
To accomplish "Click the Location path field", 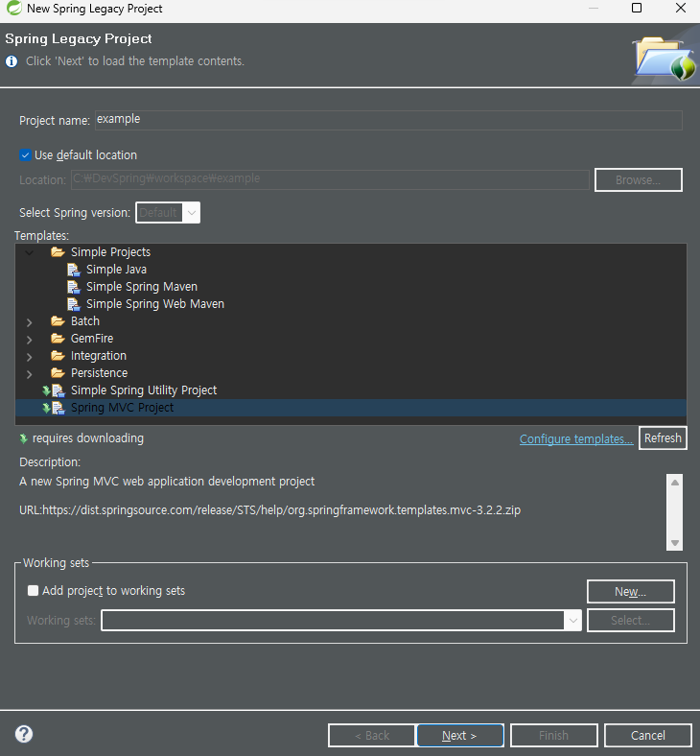I will pyautogui.click(x=330, y=179).
